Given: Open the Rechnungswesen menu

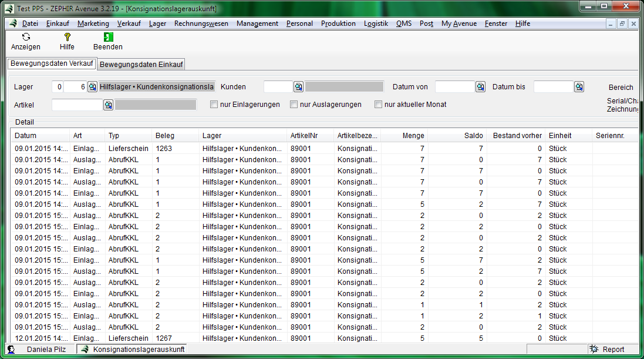Looking at the screenshot, I should (201, 24).
